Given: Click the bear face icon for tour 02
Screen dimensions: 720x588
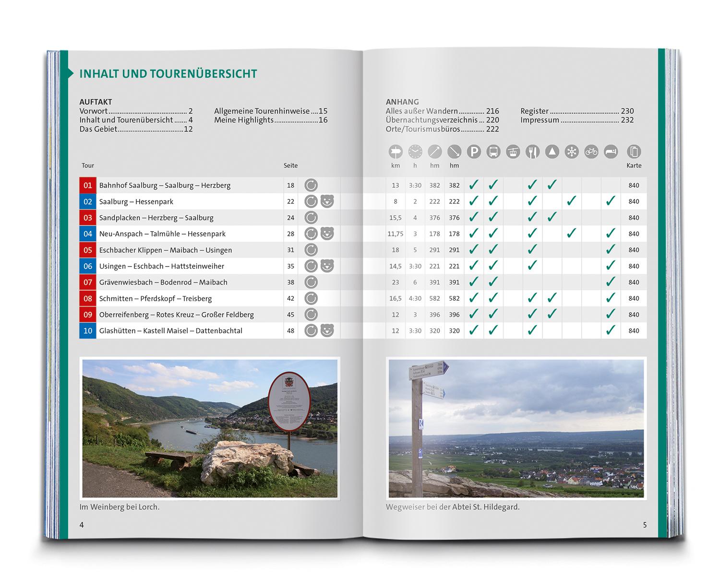Looking at the screenshot, I should pyautogui.click(x=327, y=201).
